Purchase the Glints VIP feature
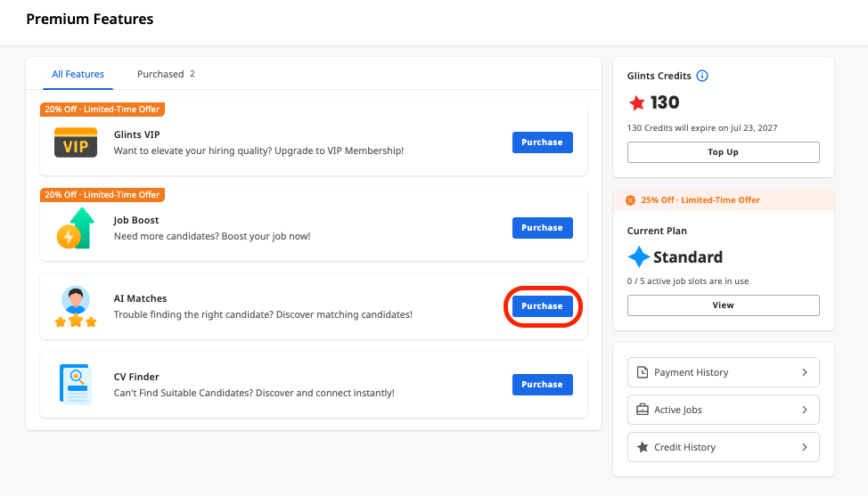 pos(543,142)
